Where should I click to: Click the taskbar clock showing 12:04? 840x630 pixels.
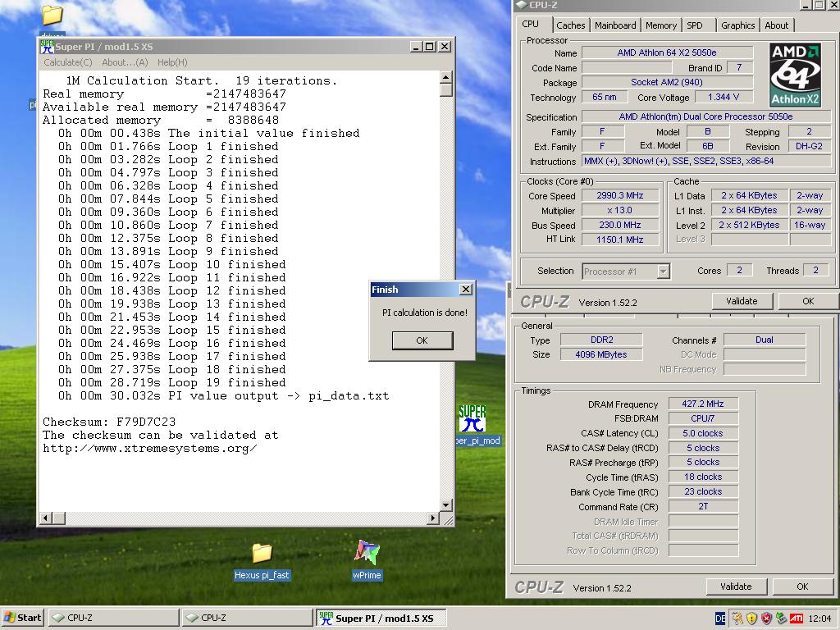pos(819,619)
